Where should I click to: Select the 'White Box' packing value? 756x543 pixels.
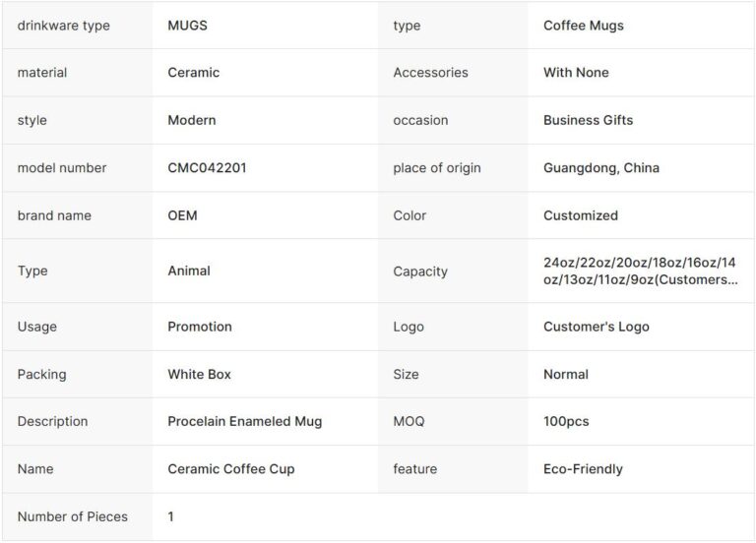tap(200, 374)
